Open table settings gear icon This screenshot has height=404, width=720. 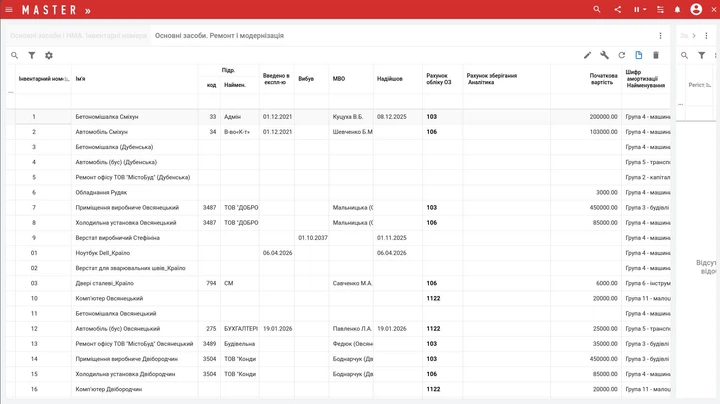tap(49, 55)
